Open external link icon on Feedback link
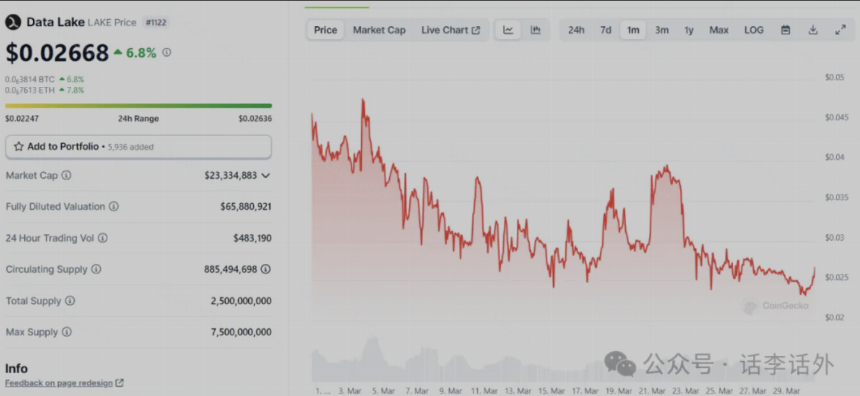The width and height of the screenshot is (860, 396). click(120, 383)
